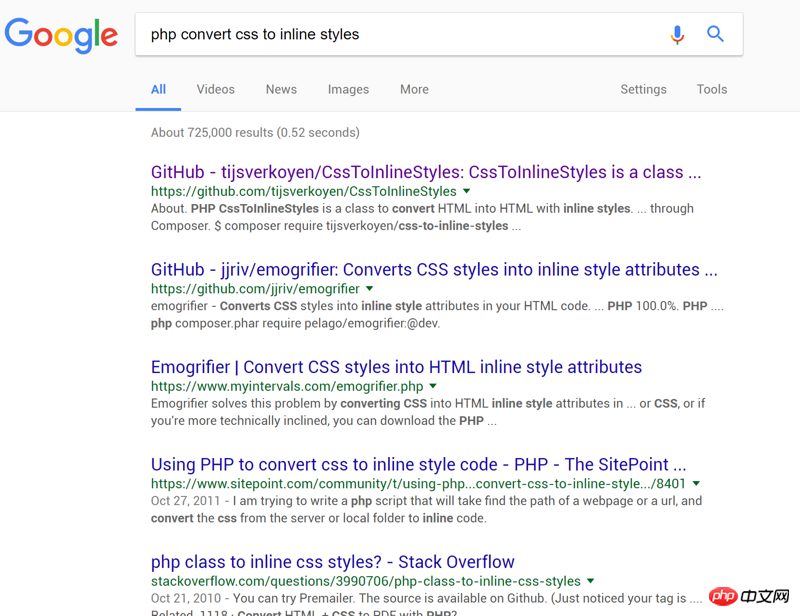Click the green URL https://github.com/tijsverkoyen/CssToInlineStyles
Image resolution: width=800 pixels, height=616 pixels.
[304, 191]
